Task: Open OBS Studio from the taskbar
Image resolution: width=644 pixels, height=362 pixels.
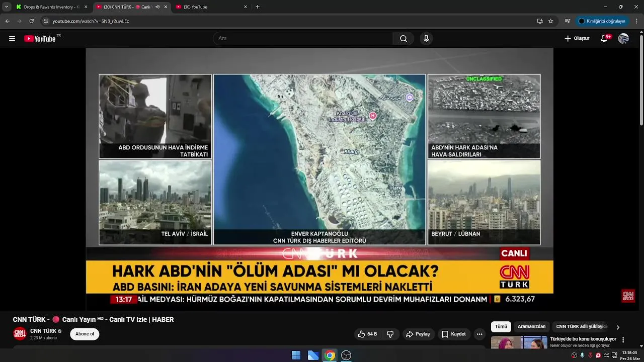Action: click(346, 355)
